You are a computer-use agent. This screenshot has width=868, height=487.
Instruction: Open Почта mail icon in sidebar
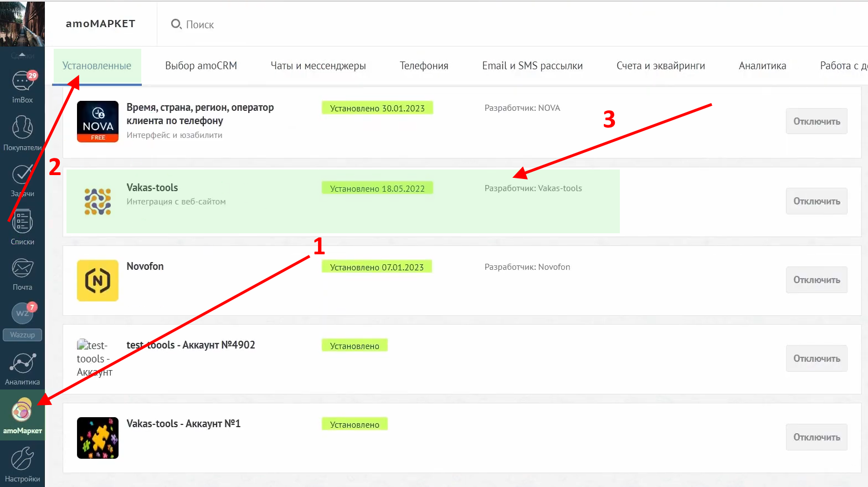[x=22, y=269]
